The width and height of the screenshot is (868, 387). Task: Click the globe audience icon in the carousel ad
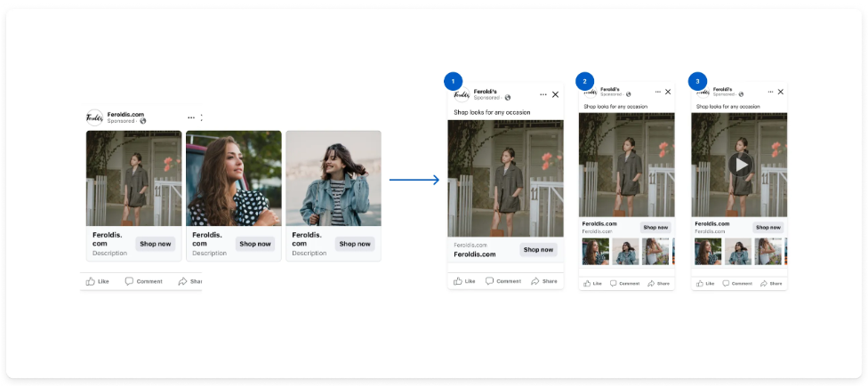143,121
